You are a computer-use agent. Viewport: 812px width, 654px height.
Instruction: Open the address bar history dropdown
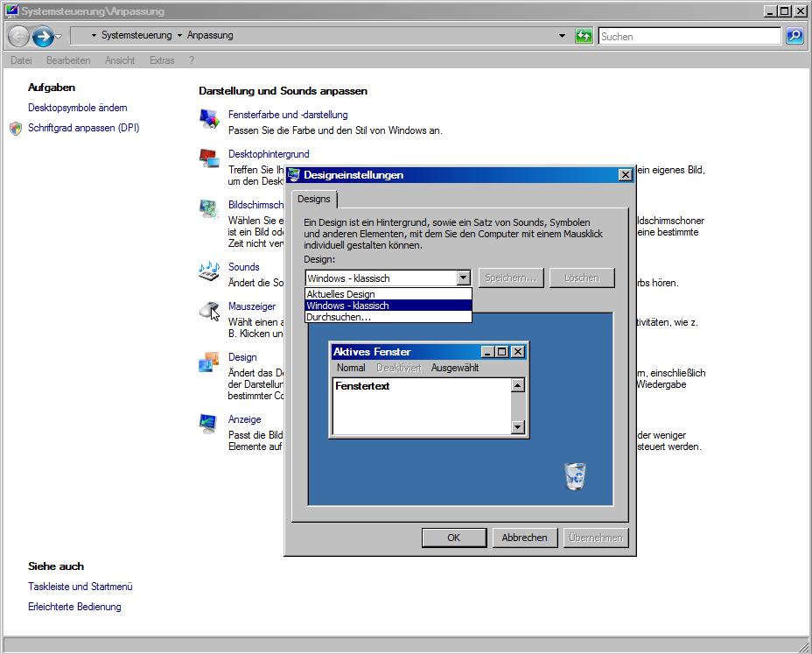pos(562,36)
